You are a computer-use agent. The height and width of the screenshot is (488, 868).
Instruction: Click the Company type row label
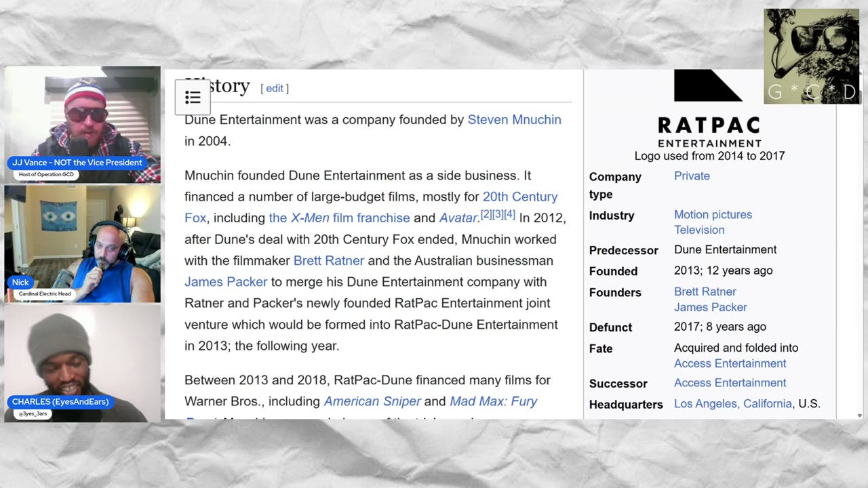(x=615, y=186)
